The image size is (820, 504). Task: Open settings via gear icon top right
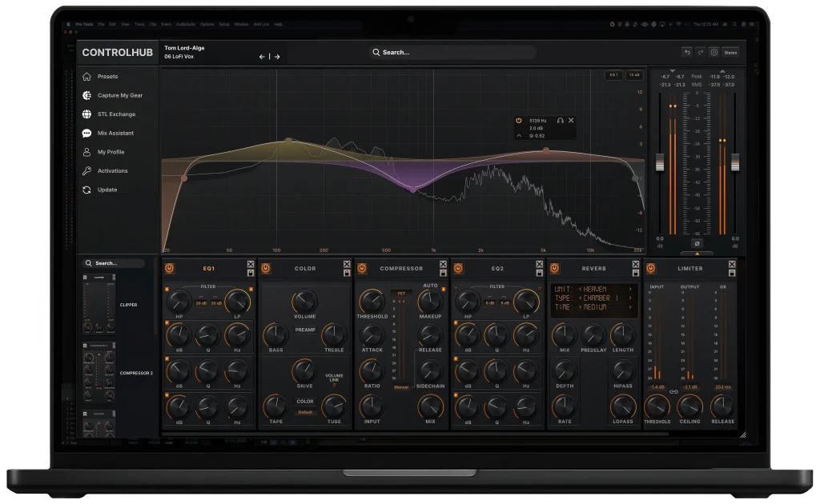713,52
